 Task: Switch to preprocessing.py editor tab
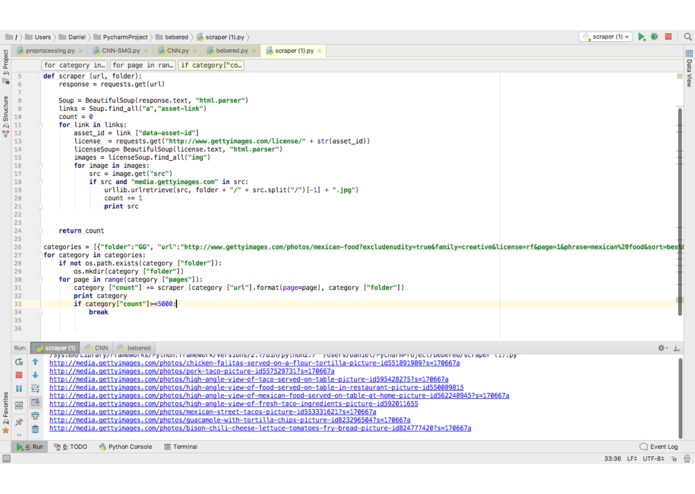pos(50,51)
